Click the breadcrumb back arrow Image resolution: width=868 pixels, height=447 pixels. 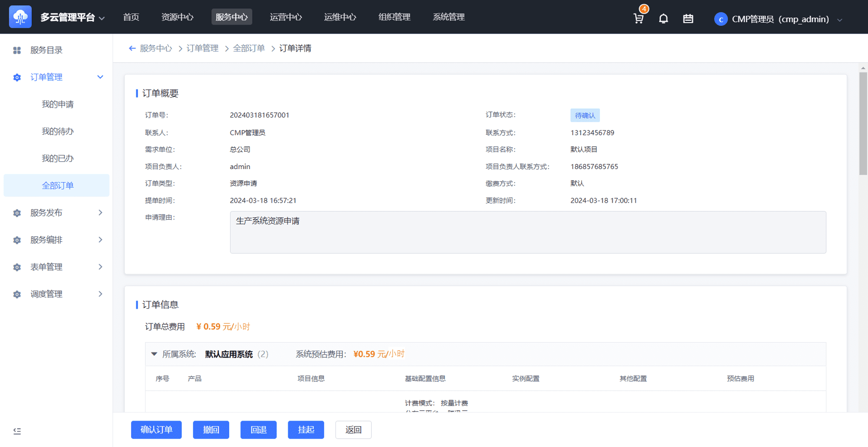point(132,48)
